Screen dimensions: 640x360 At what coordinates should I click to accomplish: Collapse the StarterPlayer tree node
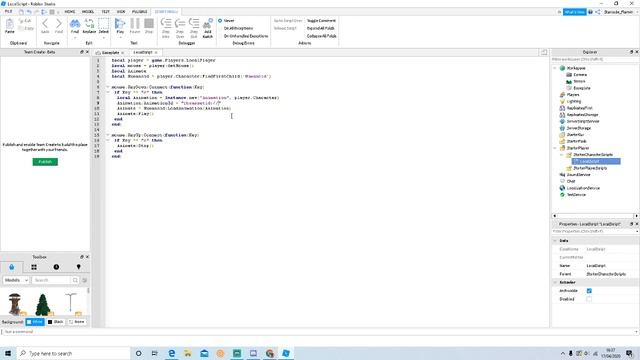[555, 148]
